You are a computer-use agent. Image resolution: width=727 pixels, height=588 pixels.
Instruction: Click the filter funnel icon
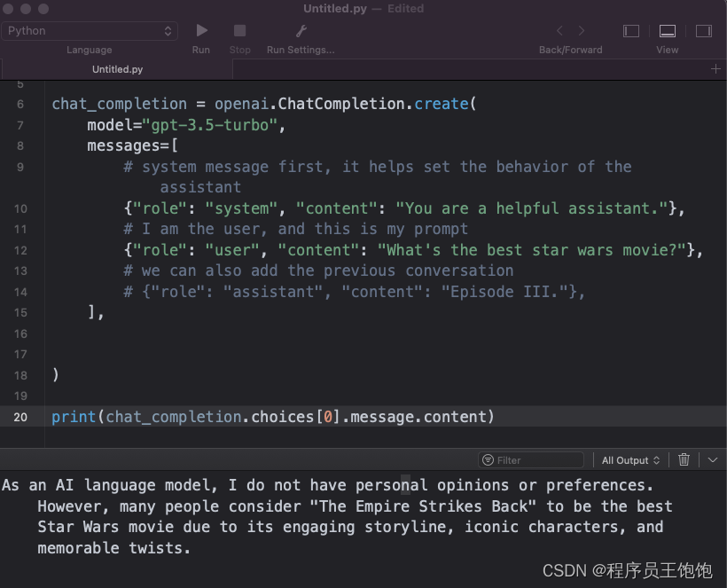[x=489, y=459]
